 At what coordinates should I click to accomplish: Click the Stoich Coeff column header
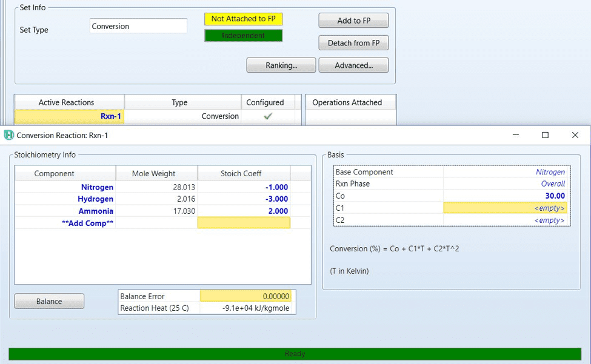tap(244, 174)
